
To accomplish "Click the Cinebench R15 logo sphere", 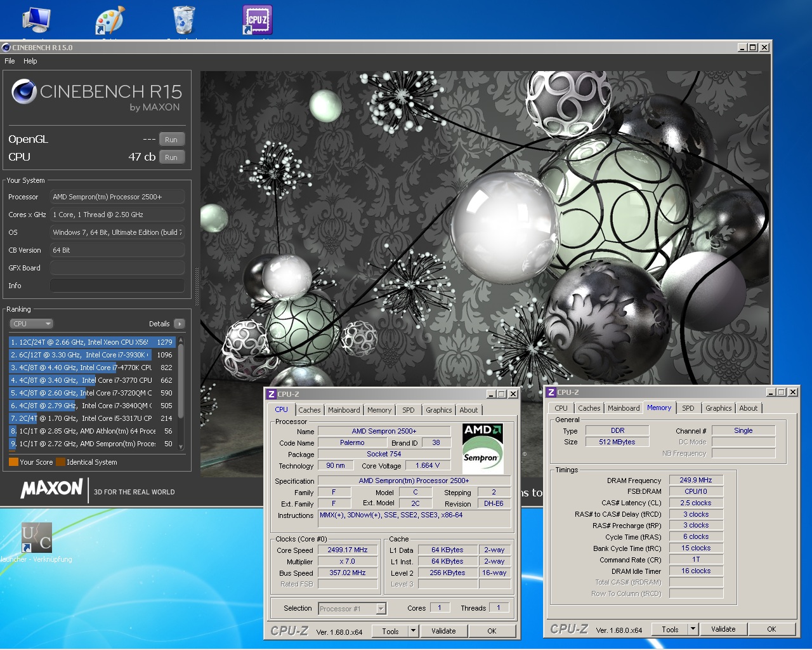I will (24, 91).
